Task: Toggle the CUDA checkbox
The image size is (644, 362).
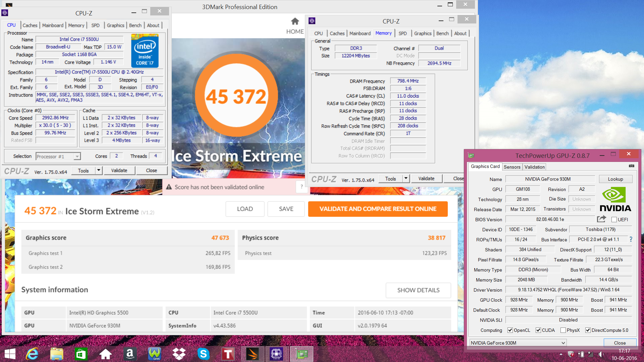Action: click(538, 330)
